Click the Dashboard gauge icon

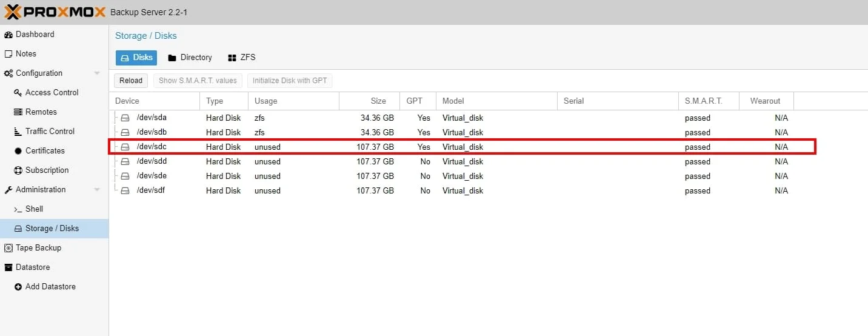[8, 35]
